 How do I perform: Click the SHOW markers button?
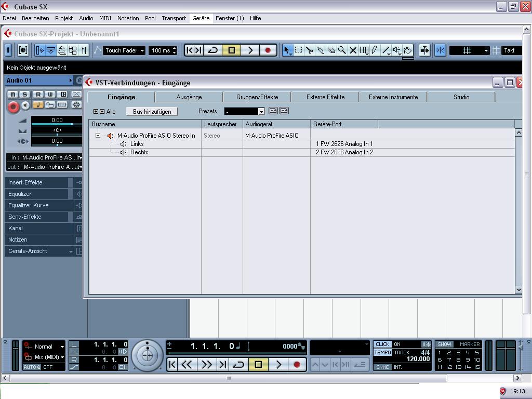tap(444, 344)
